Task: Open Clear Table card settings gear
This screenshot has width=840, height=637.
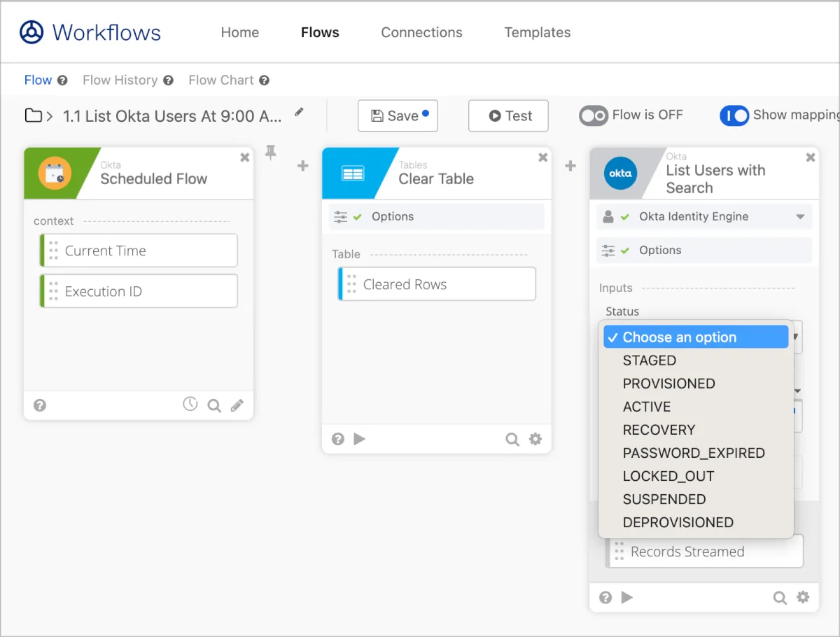Action: coord(535,439)
